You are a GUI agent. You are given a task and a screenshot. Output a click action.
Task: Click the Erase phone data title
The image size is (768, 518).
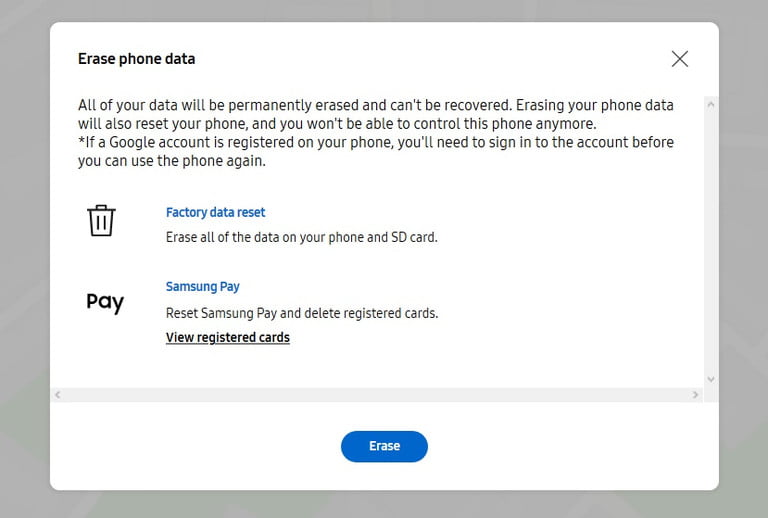tap(136, 59)
